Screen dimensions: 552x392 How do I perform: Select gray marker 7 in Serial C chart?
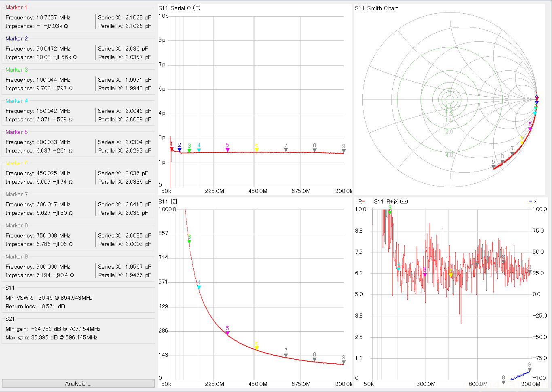286,150
